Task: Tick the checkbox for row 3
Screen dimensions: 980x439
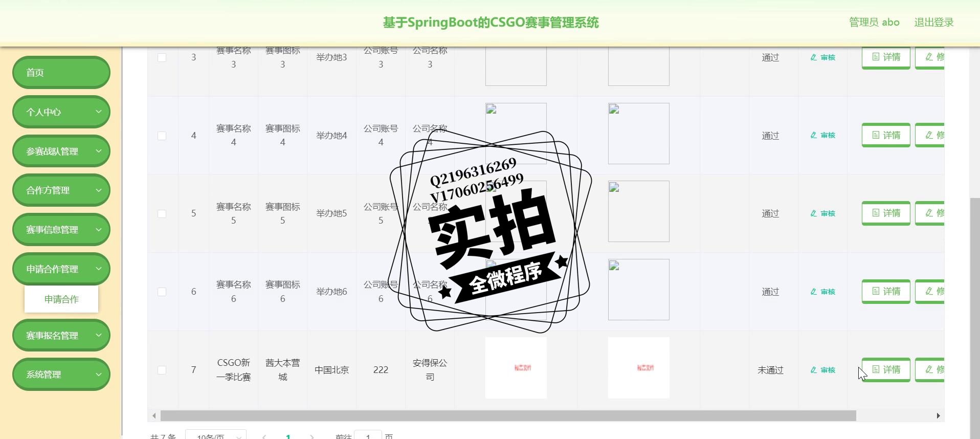Action: 162,57
